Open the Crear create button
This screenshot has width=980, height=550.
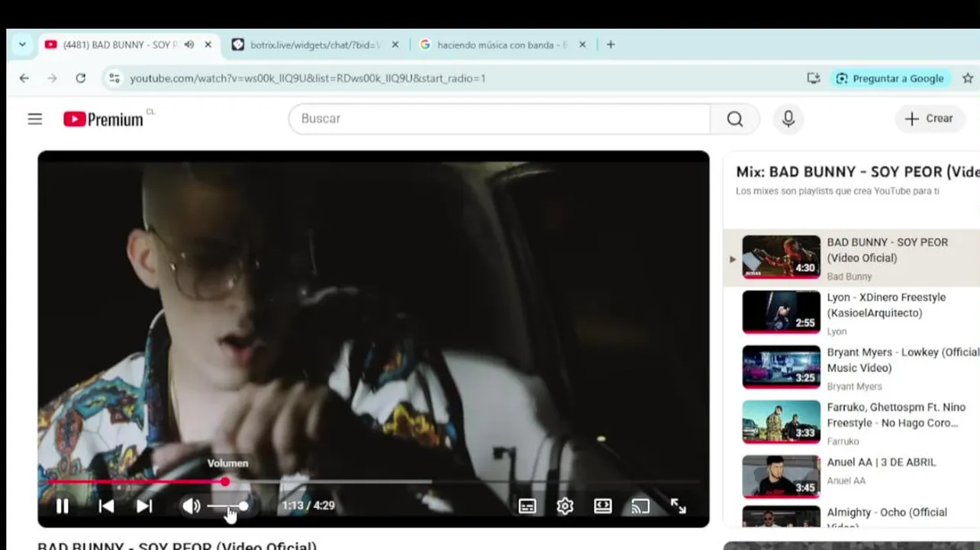[929, 118]
